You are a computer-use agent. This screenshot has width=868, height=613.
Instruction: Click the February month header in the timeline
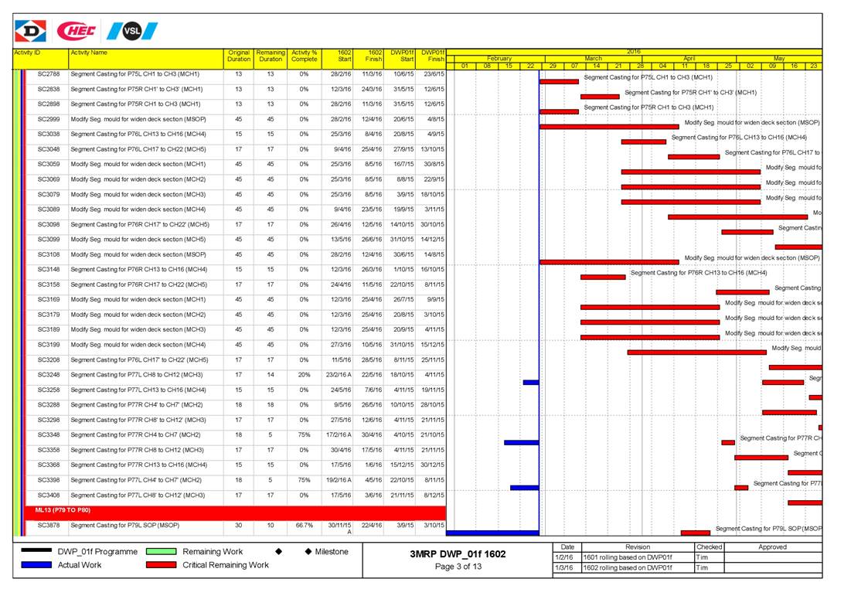point(499,58)
